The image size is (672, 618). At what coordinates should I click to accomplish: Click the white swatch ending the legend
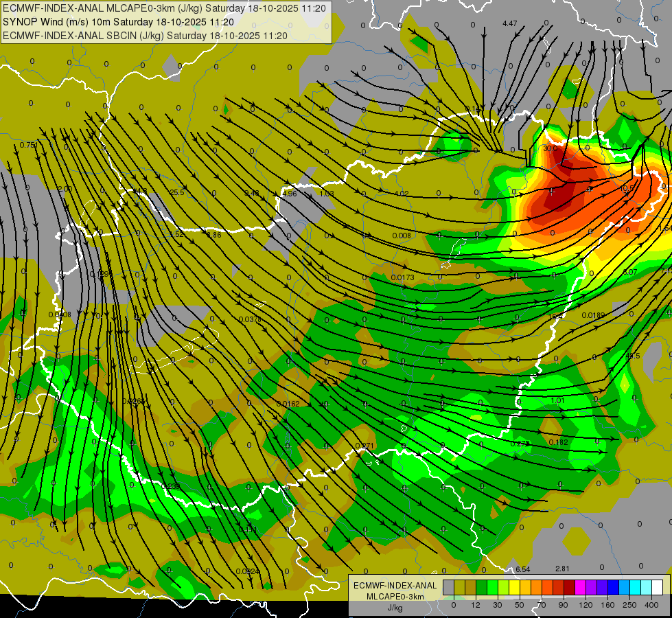pos(658,587)
